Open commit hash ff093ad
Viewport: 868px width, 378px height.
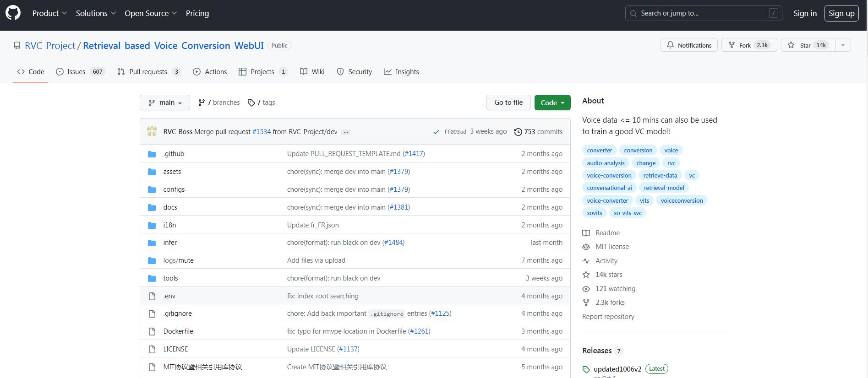[x=455, y=132]
